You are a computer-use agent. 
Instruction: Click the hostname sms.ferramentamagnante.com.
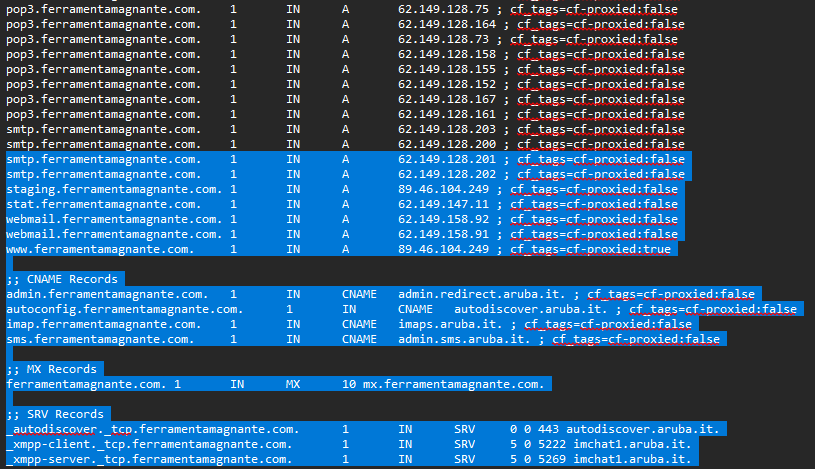100,340
